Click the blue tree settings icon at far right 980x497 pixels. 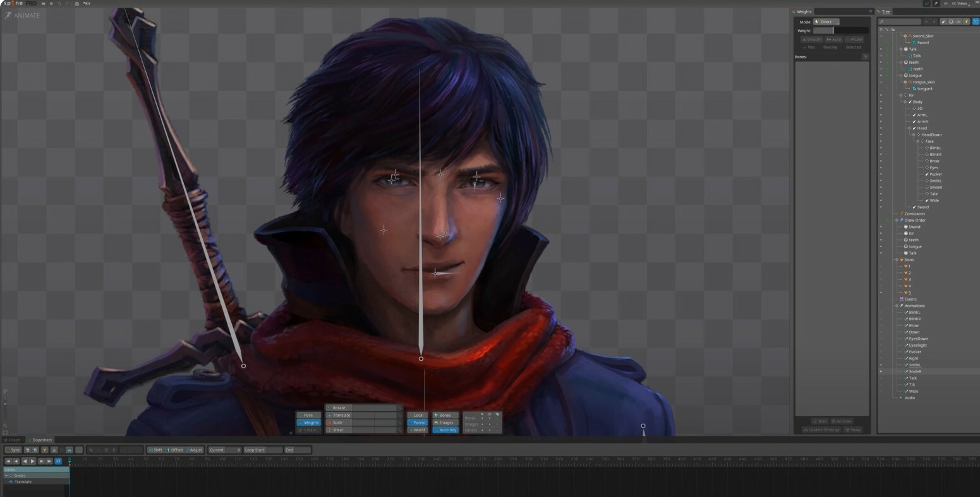click(976, 22)
